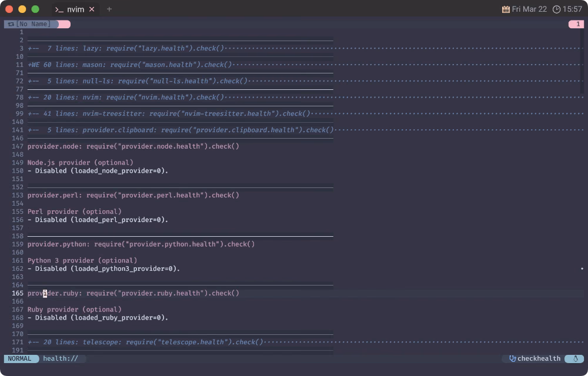Expand the folded provider.clipboard health section
This screenshot has width=588, height=376.
tap(306, 130)
